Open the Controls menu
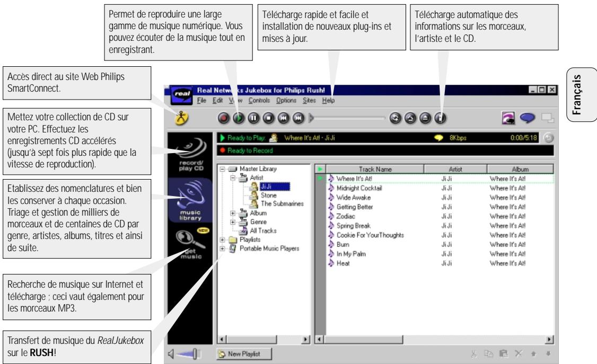The width and height of the screenshot is (597, 364). [x=259, y=101]
